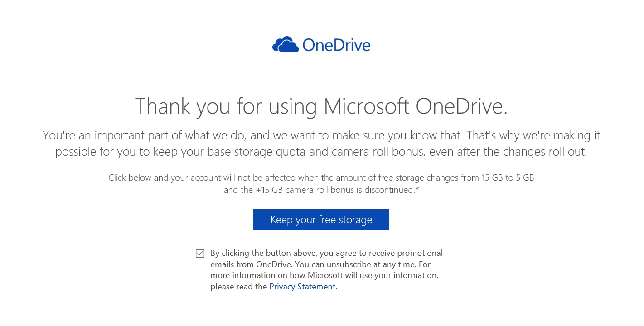Click the OneDrive cloud logo icon
Viewport: 644px width, 326px height.
click(x=286, y=44)
